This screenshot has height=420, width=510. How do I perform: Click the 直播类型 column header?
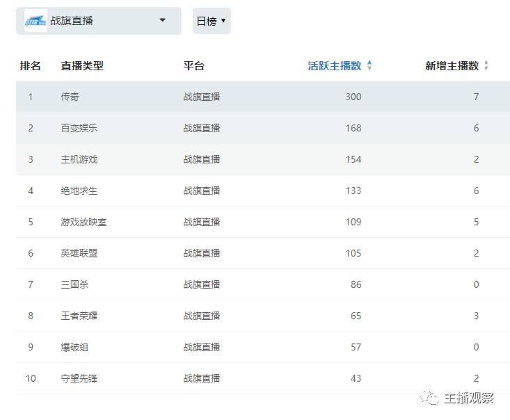[x=82, y=66]
